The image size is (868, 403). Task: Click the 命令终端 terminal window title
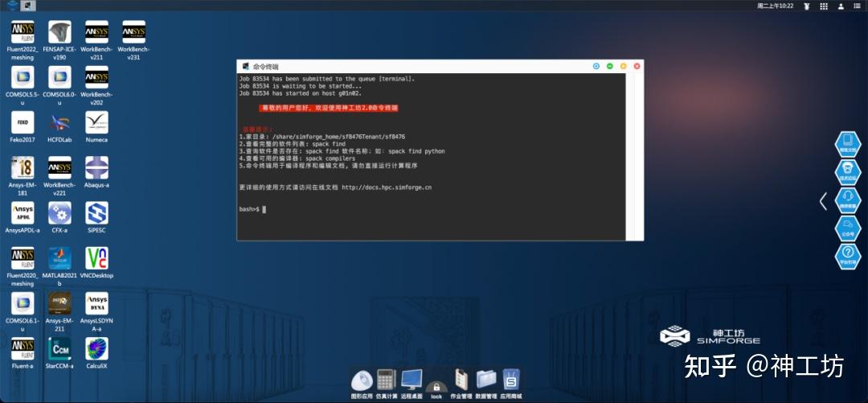tap(266, 67)
